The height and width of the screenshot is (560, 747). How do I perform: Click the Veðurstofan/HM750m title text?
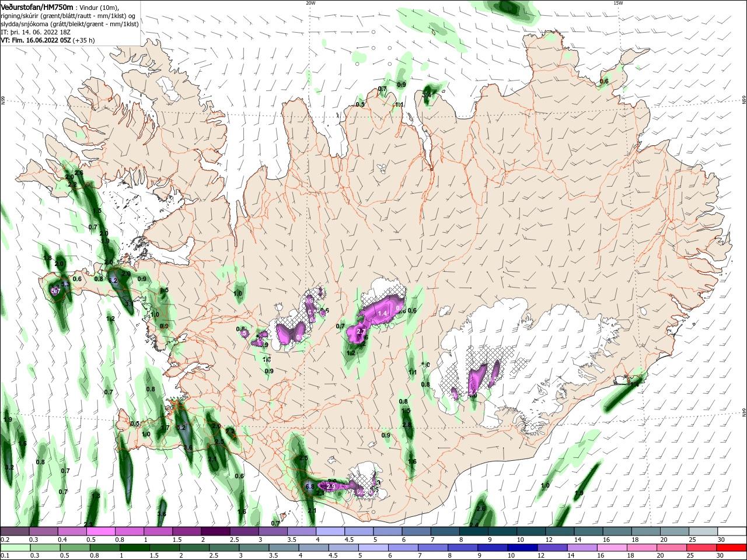pos(37,7)
